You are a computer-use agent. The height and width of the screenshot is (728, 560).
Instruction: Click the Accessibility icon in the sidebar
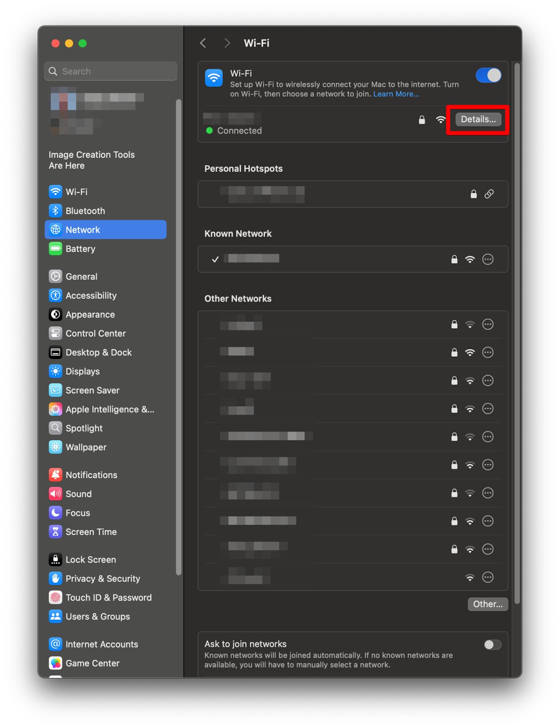click(x=55, y=295)
